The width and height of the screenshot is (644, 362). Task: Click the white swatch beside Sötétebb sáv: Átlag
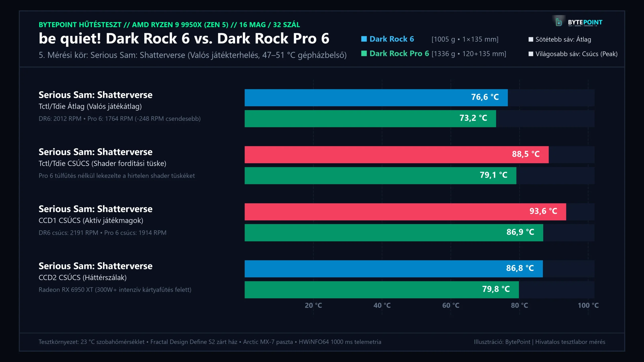click(x=531, y=39)
